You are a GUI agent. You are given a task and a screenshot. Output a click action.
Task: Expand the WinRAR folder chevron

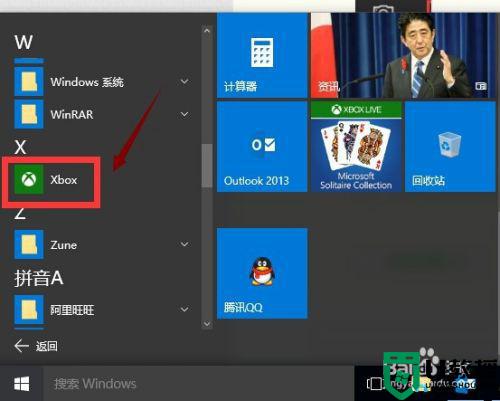point(184,114)
